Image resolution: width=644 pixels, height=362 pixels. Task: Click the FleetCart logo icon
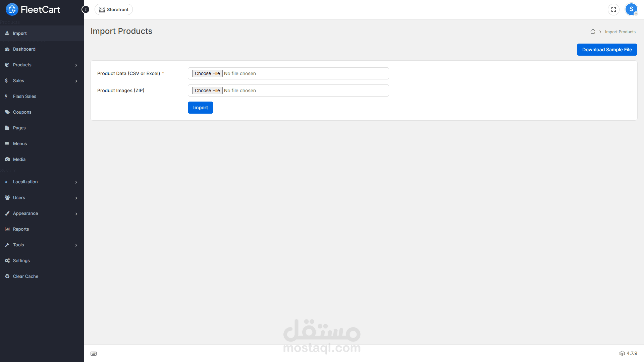point(12,9)
